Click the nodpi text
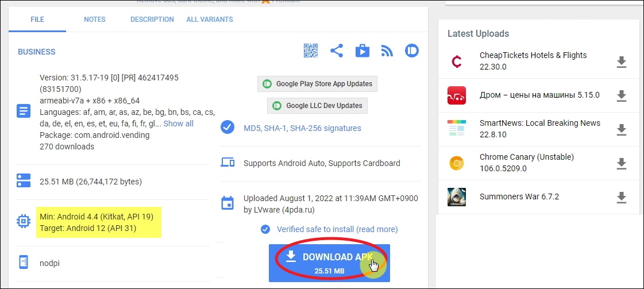The image size is (644, 289). pos(50,263)
